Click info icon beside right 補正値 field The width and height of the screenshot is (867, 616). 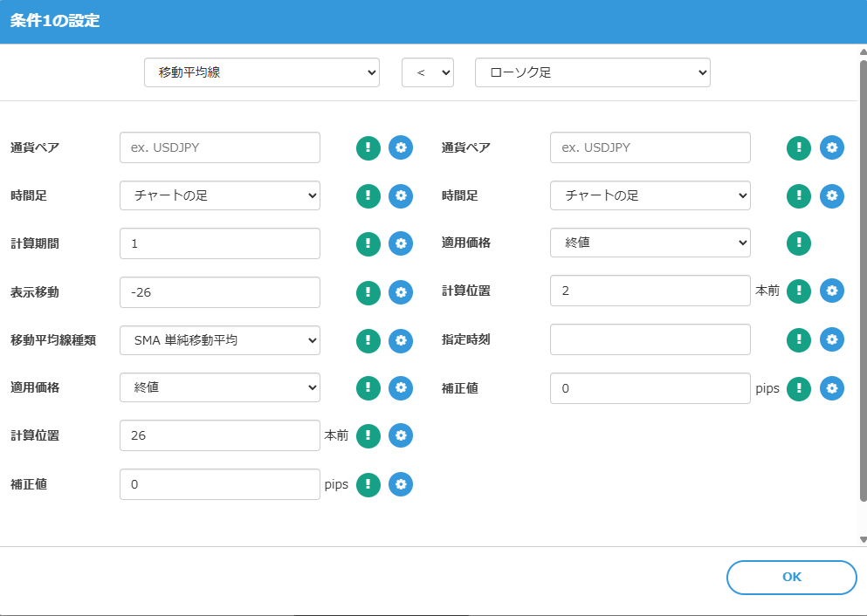click(799, 388)
